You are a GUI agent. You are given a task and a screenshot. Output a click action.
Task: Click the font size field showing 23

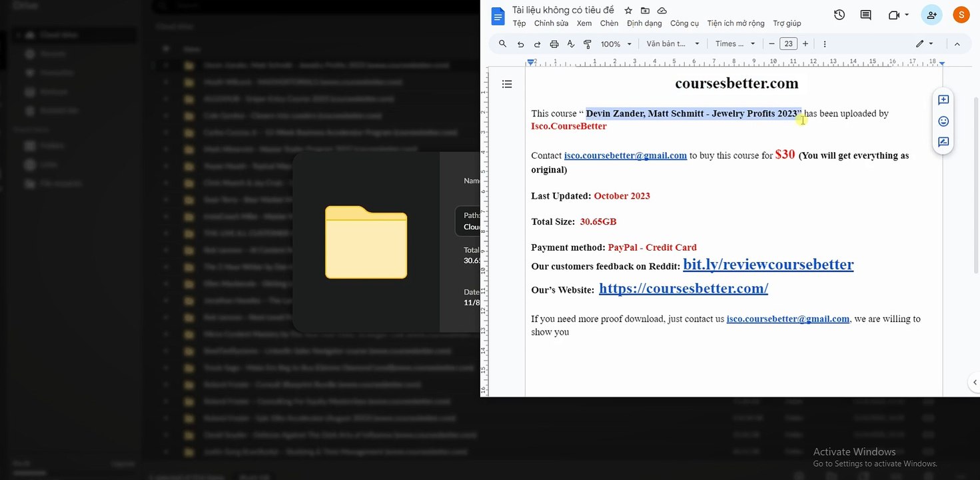click(788, 44)
